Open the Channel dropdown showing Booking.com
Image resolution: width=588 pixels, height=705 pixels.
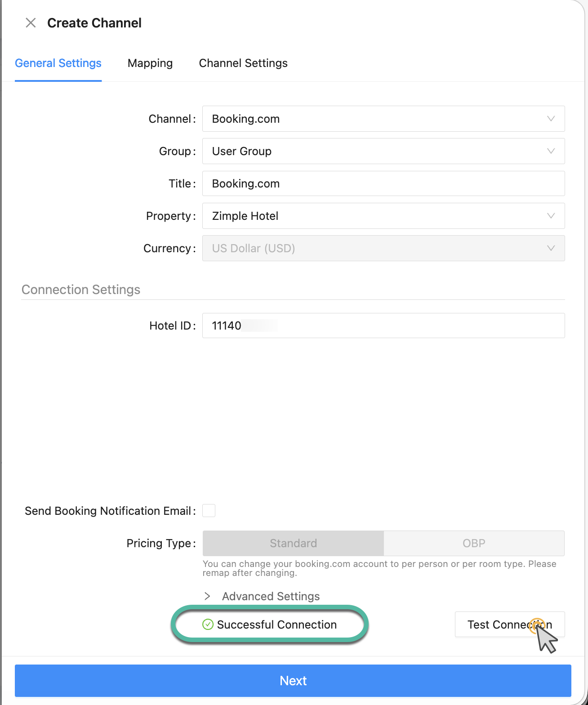383,119
